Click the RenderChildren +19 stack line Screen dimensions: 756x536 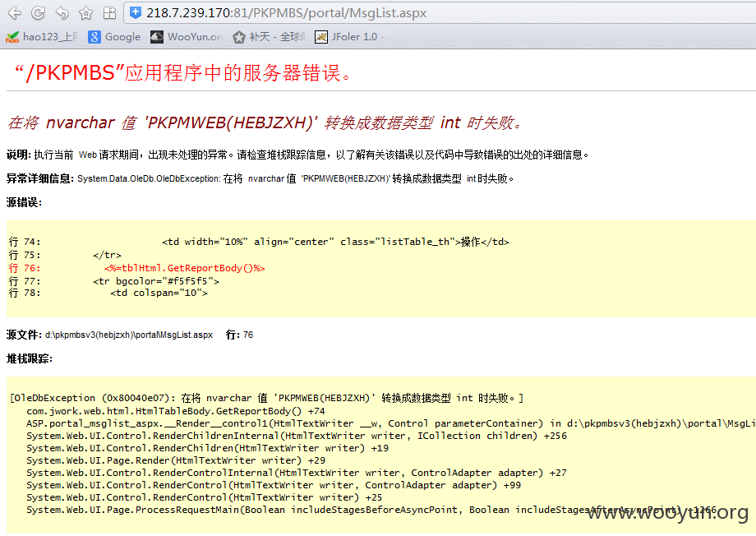[207, 448]
